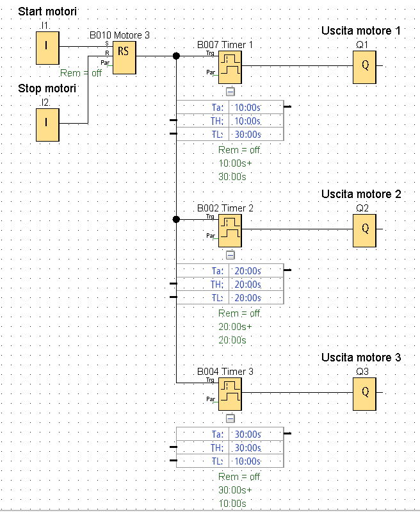Select the RS latching relay block B010
The image size is (420, 512).
coord(124,58)
